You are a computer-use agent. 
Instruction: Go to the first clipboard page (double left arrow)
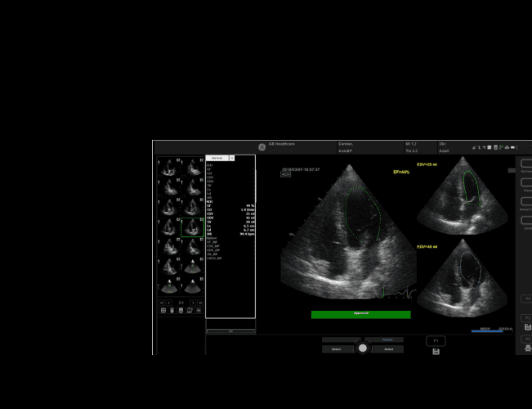coord(162,303)
